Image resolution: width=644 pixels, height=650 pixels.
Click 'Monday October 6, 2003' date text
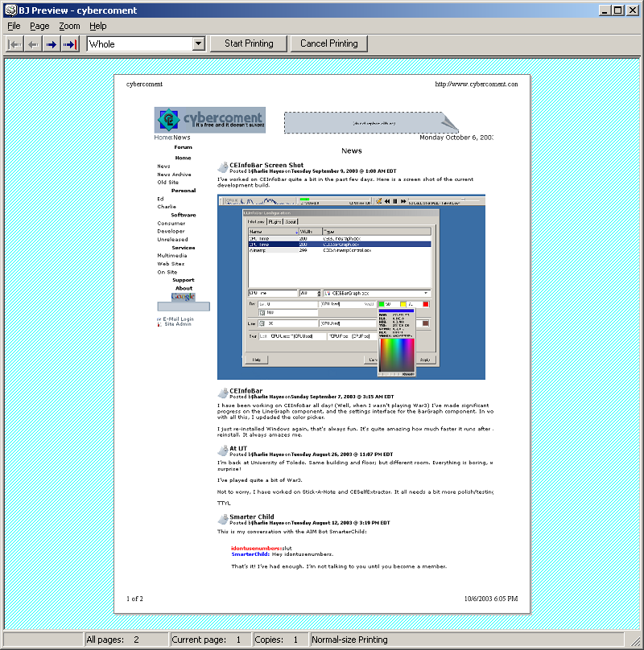point(456,138)
